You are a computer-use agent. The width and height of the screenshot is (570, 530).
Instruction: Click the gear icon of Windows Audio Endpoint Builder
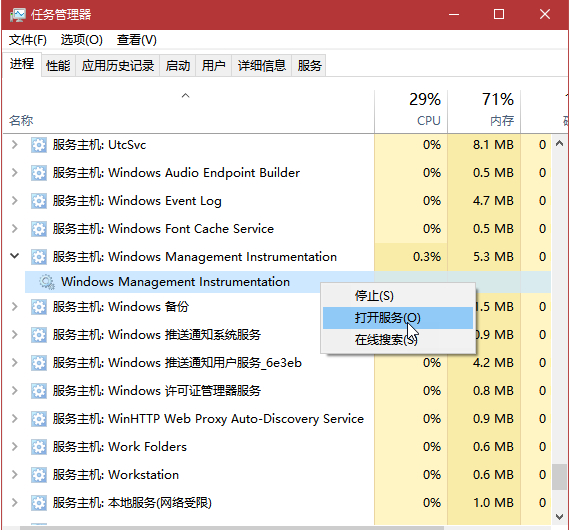point(39,173)
